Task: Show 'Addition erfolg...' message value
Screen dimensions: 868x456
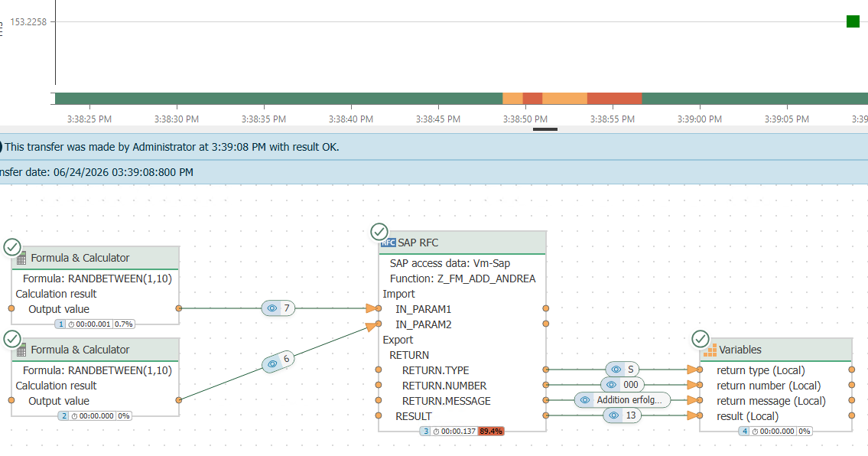Action: [623, 400]
